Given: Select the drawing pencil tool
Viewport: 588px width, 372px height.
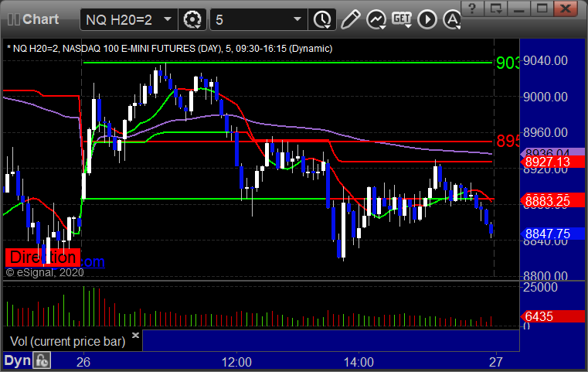Looking at the screenshot, I should click(x=350, y=19).
